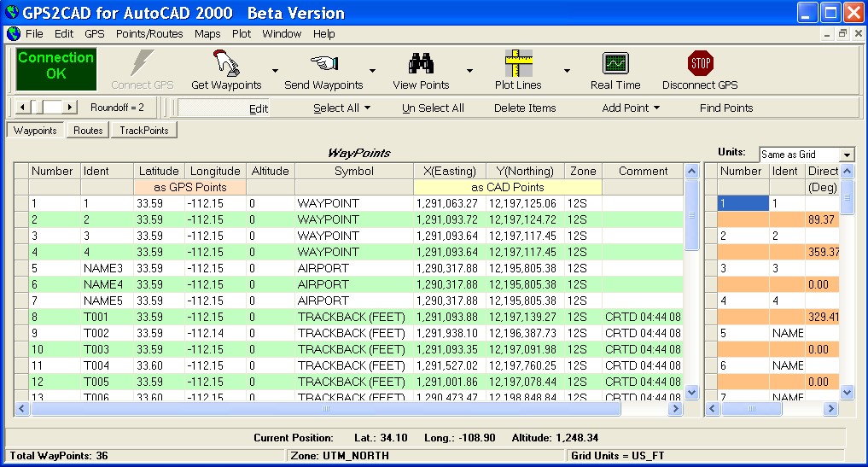Click the Get Waypoints hand icon

(x=226, y=62)
